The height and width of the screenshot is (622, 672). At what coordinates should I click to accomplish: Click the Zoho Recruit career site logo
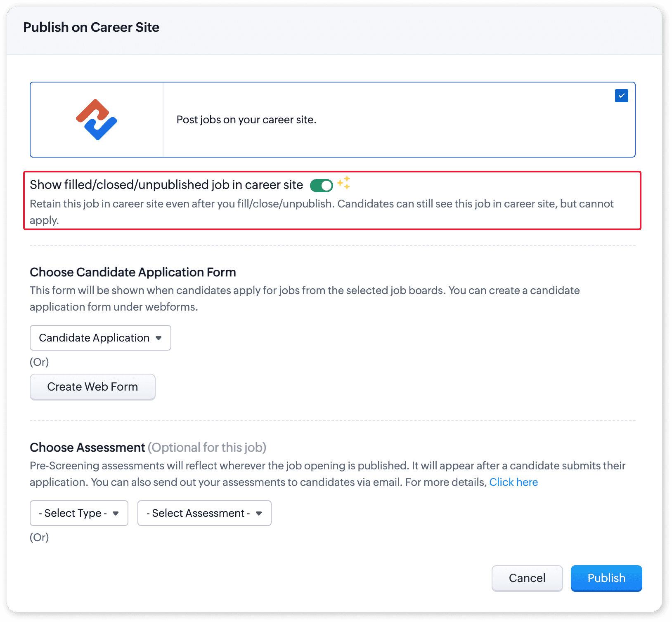(x=97, y=120)
